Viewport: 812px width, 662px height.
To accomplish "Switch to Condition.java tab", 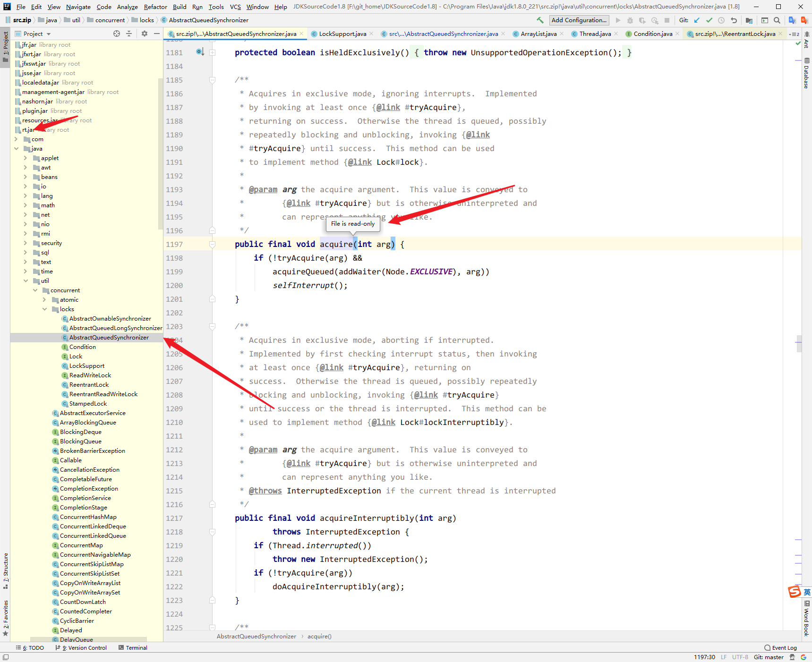I will coord(653,34).
